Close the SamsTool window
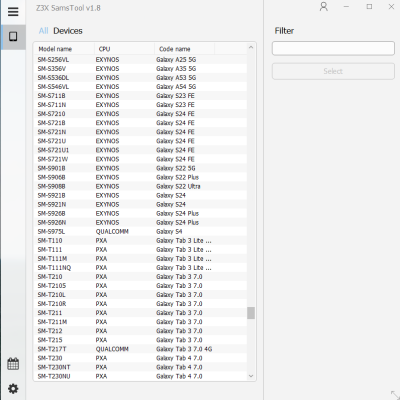The height and width of the screenshot is (400, 400). point(391,7)
